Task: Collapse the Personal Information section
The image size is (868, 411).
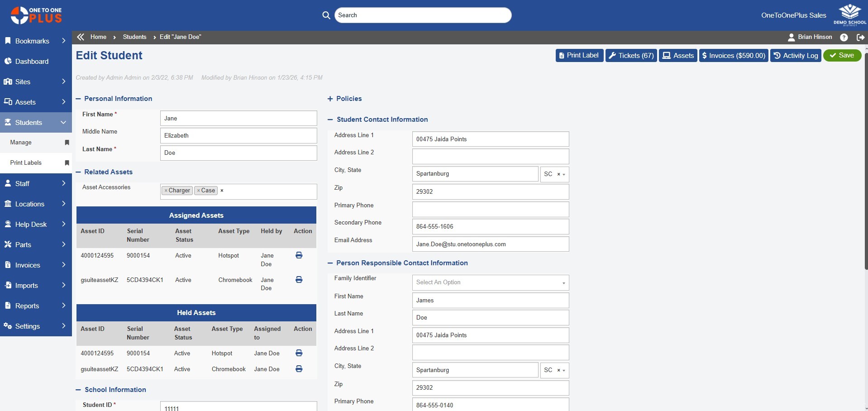Action: pyautogui.click(x=78, y=99)
